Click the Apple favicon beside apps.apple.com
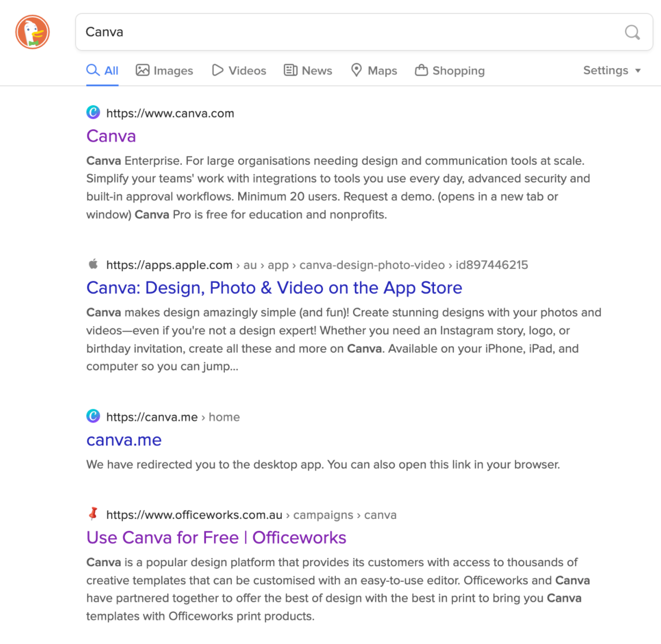 pos(93,264)
